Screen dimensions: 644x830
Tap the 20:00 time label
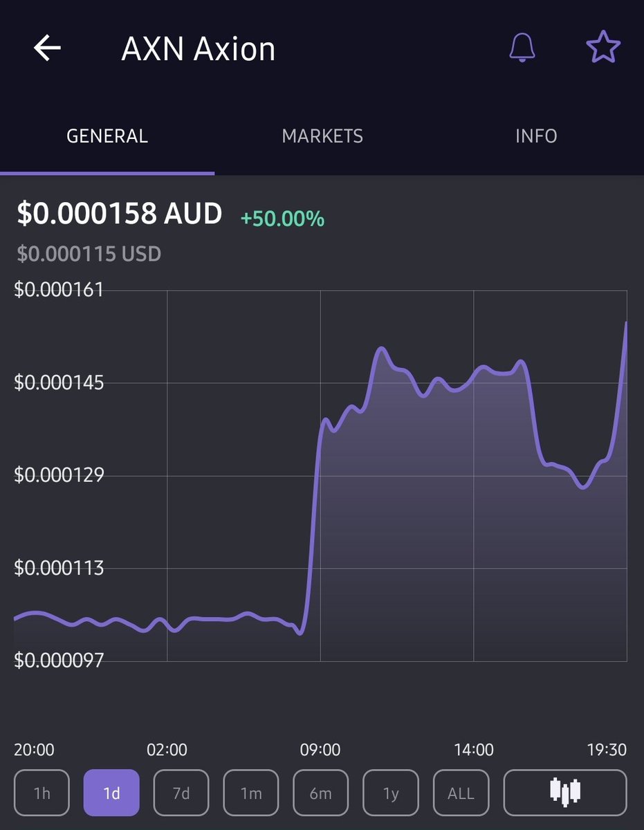[x=34, y=749]
